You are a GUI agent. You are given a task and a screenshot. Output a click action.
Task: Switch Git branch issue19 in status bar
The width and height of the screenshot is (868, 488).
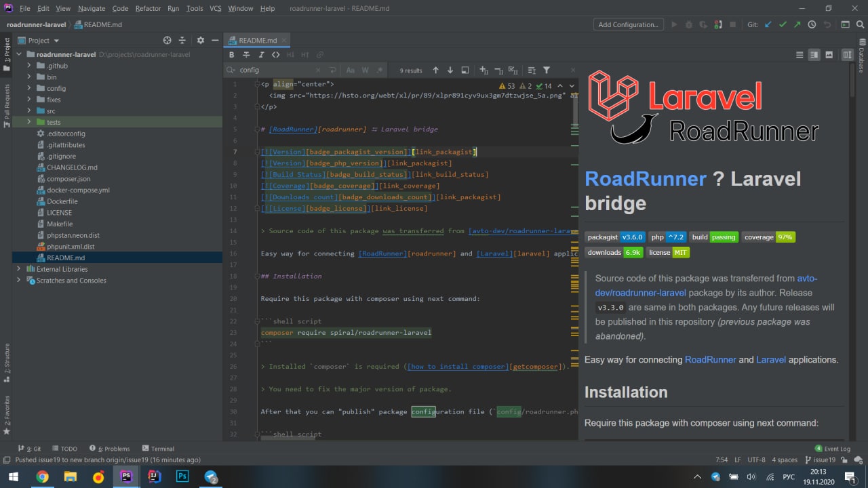pyautogui.click(x=821, y=460)
